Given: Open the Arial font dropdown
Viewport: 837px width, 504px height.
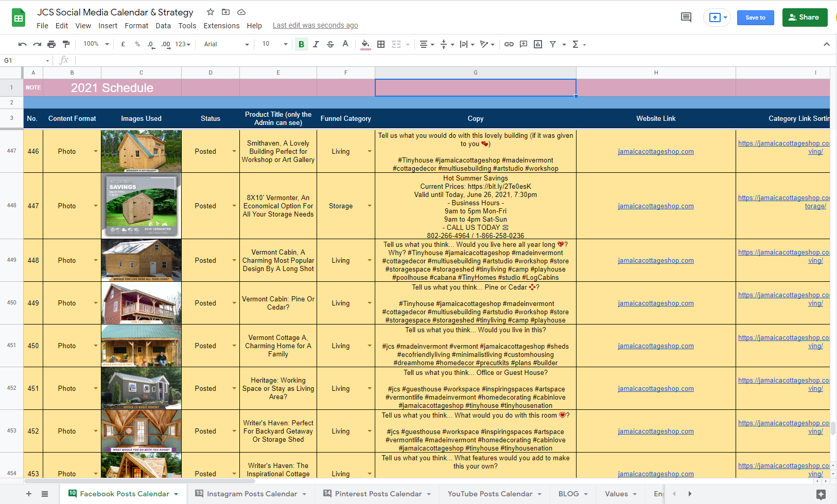Looking at the screenshot, I should click(226, 44).
